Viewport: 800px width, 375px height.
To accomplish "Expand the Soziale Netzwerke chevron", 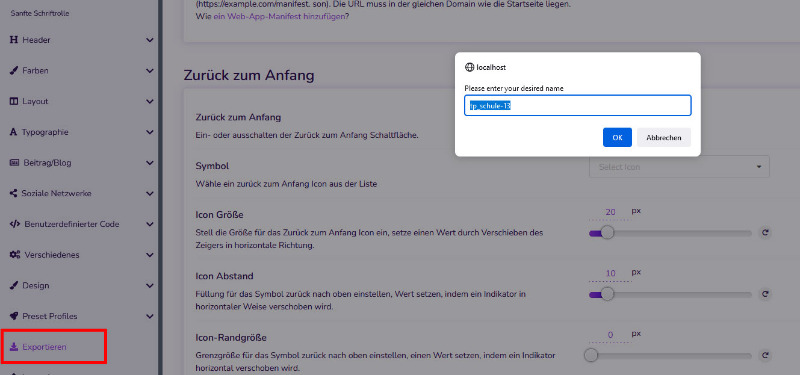I will (x=149, y=194).
